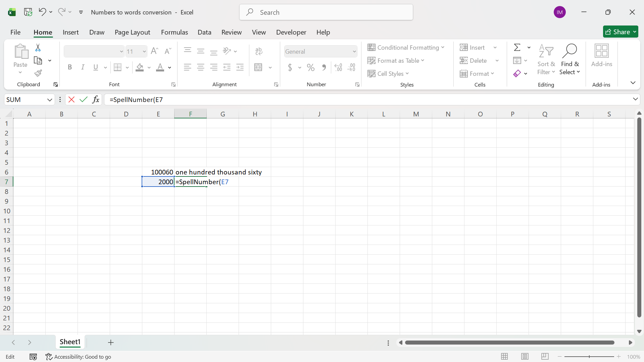Click the zoom slider in status bar
Image resolution: width=644 pixels, height=362 pixels.
click(x=589, y=357)
